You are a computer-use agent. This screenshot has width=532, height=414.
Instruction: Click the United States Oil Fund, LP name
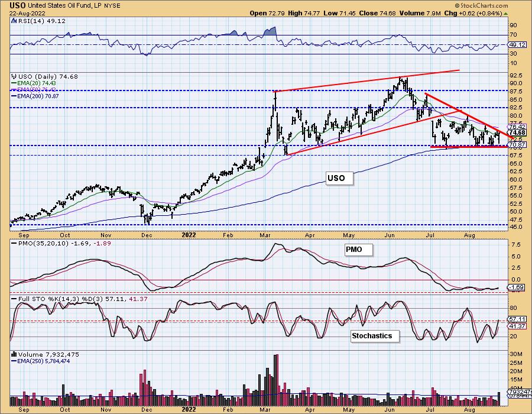(64, 5)
